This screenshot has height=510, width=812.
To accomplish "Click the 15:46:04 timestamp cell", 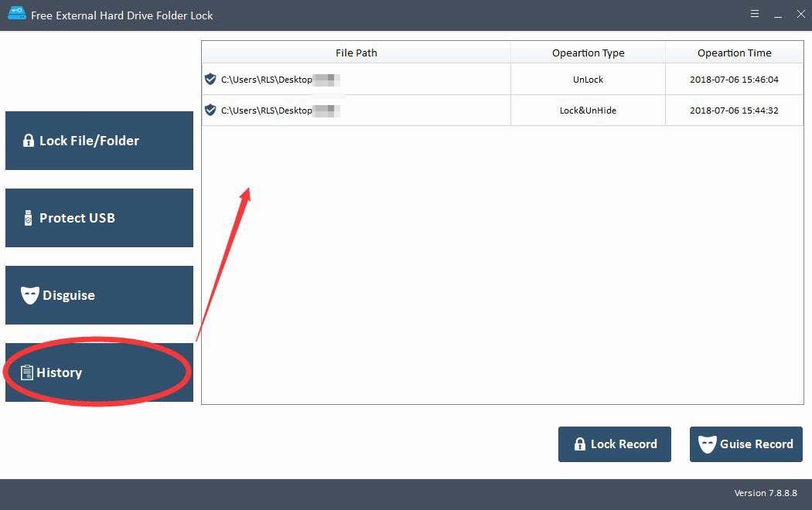I will 734,80.
